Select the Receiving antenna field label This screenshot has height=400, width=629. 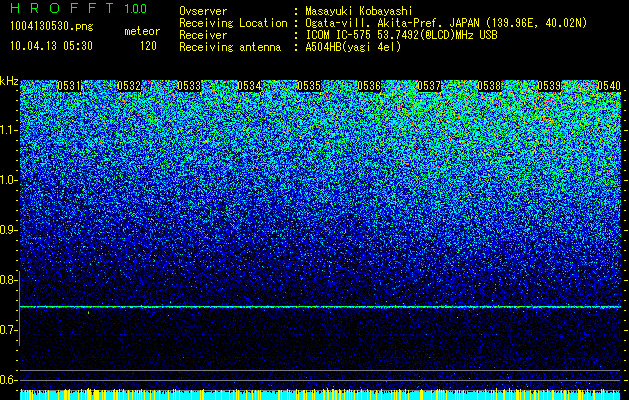point(230,47)
